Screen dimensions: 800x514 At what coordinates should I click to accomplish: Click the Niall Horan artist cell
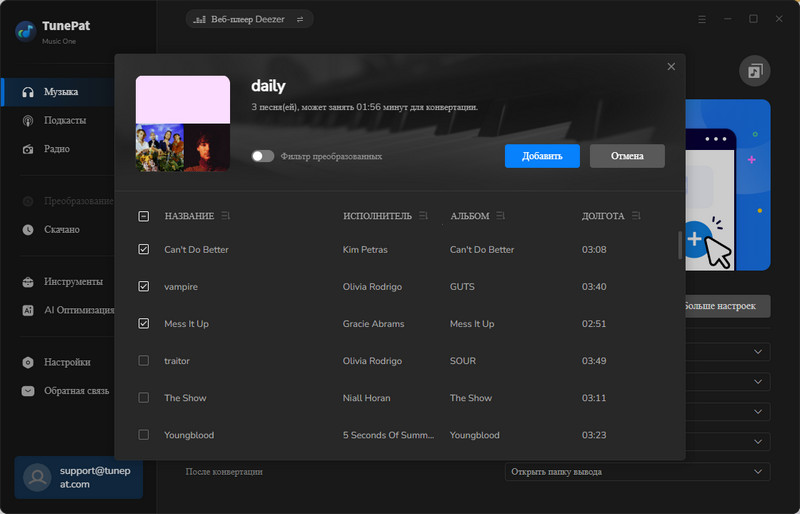point(366,398)
